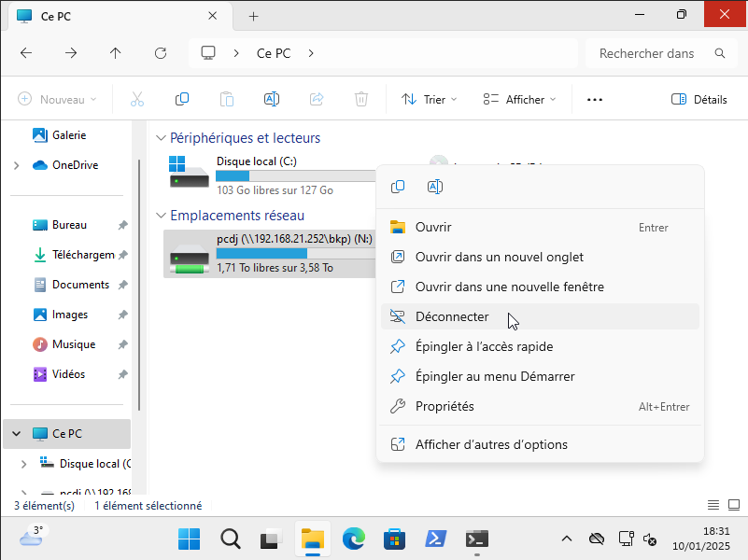Click the chevron before Ce PC in address bar
748x560 pixels.
point(236,53)
